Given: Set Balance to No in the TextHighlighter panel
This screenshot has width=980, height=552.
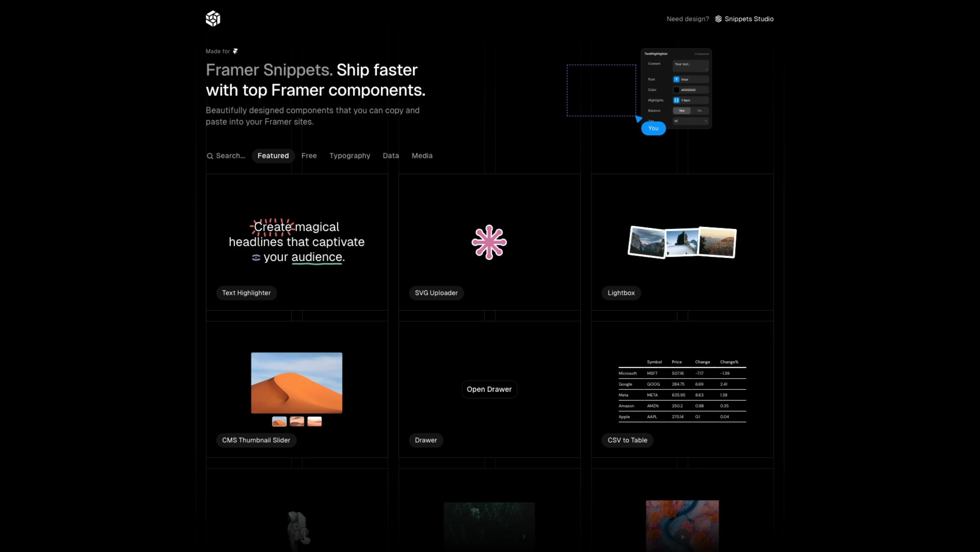Looking at the screenshot, I should point(700,111).
